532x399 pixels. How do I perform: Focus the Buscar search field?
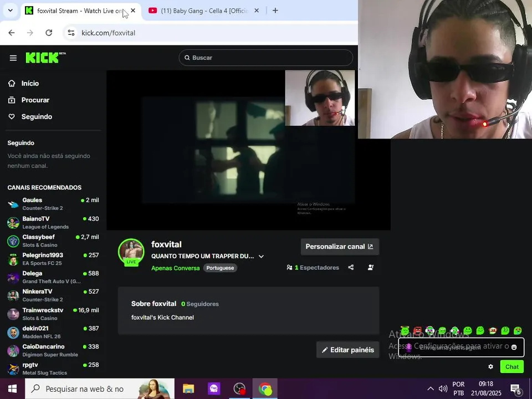click(265, 58)
